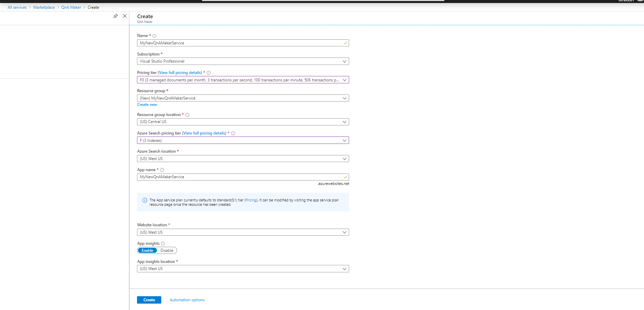Open Resource group location Central US dropdown
644x310 pixels.
click(243, 122)
